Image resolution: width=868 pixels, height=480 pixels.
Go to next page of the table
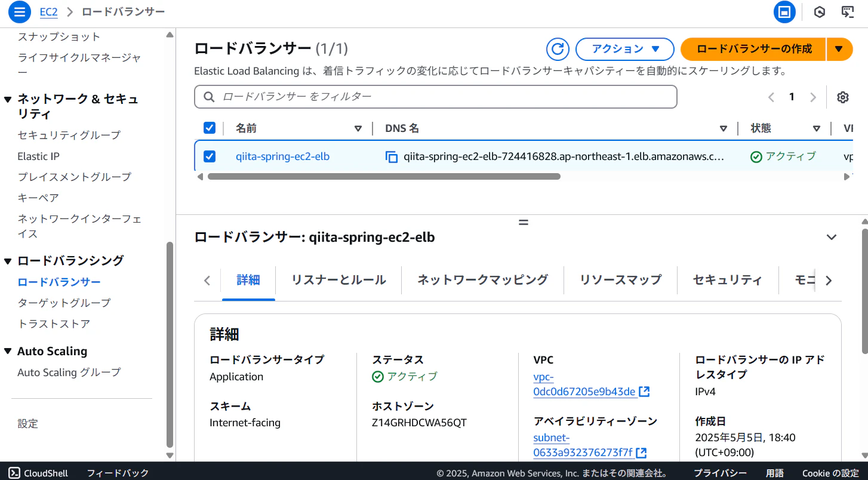pyautogui.click(x=812, y=97)
